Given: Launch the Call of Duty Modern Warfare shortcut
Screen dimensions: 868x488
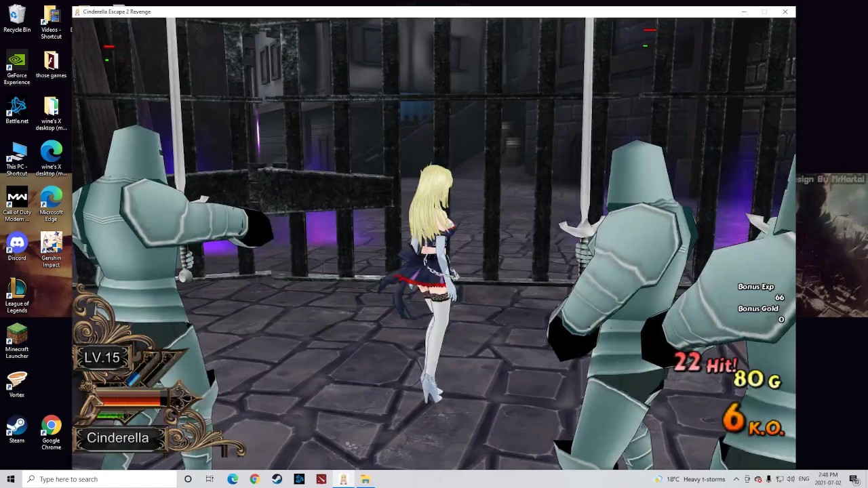Looking at the screenshot, I should click(x=17, y=205).
